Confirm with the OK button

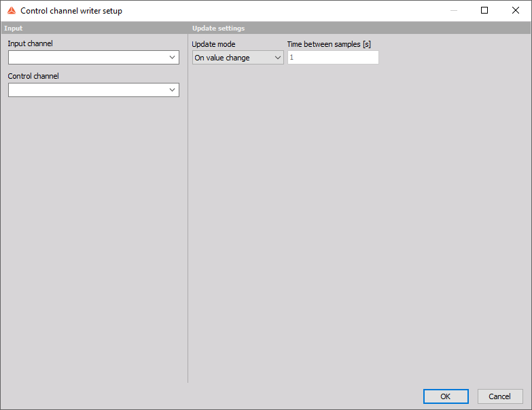[446, 396]
